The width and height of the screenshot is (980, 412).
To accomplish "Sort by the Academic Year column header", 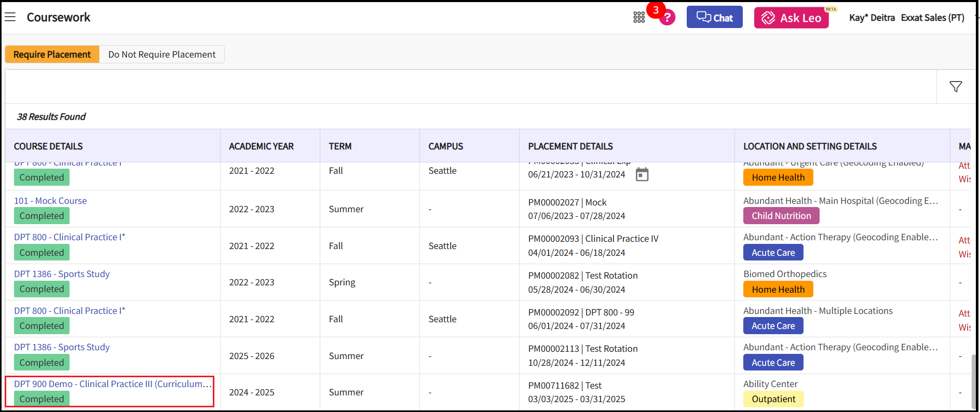I will point(261,146).
